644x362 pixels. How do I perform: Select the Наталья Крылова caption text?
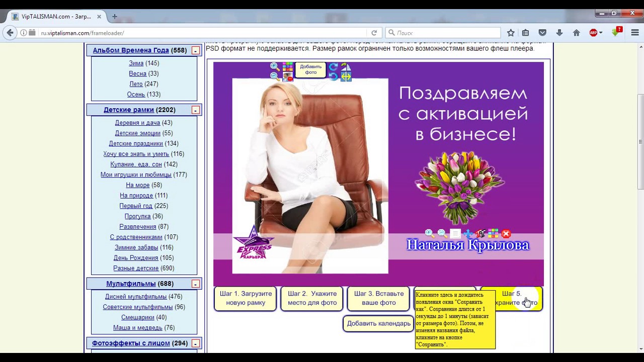coord(468,245)
